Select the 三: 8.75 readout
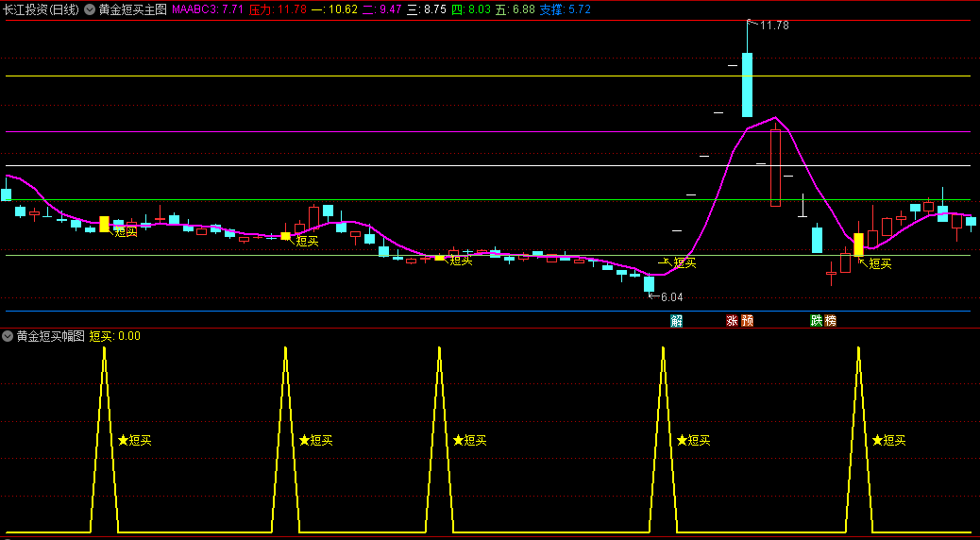 click(427, 9)
